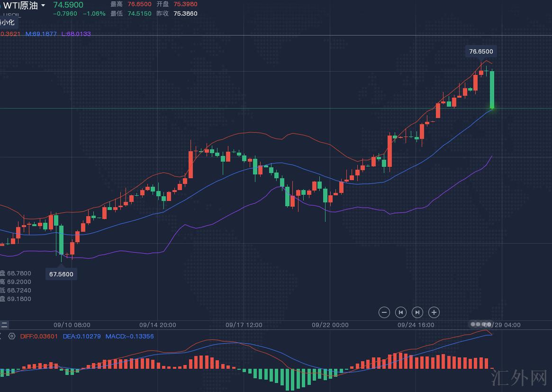Click the 最小化 minimize tooltip label

tap(9, 22)
